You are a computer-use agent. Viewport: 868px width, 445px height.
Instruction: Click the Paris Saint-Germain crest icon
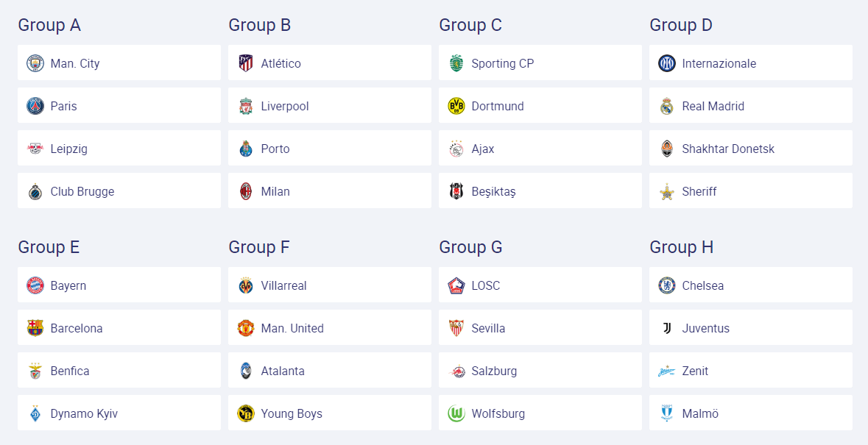(35, 106)
